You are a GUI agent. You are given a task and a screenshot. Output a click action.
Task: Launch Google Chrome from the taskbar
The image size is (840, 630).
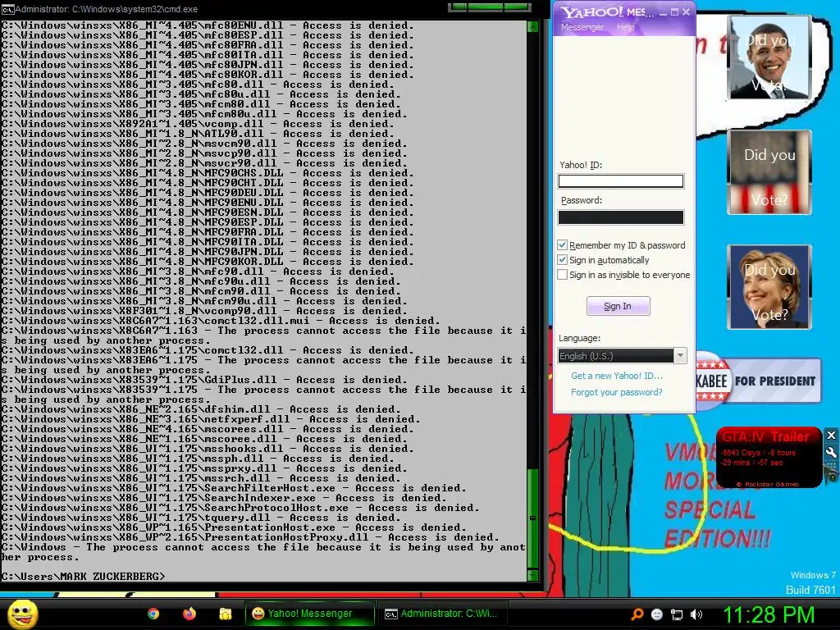pos(153,614)
